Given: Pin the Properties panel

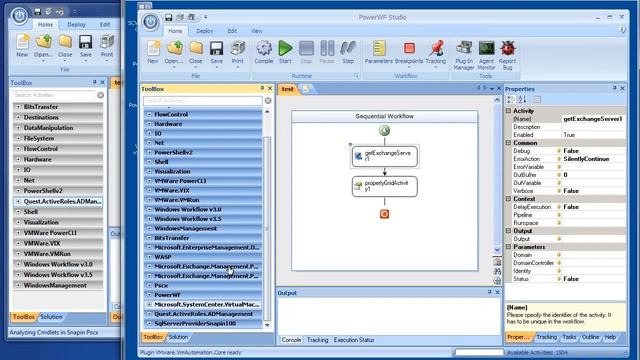Looking at the screenshot, I should pos(614,88).
